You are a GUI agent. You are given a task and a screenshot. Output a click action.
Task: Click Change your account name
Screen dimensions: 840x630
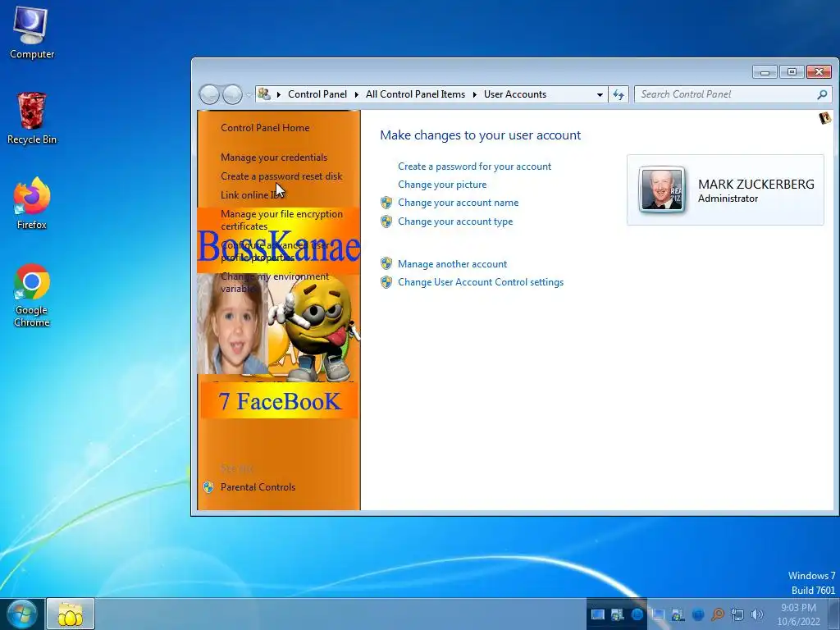pos(458,203)
